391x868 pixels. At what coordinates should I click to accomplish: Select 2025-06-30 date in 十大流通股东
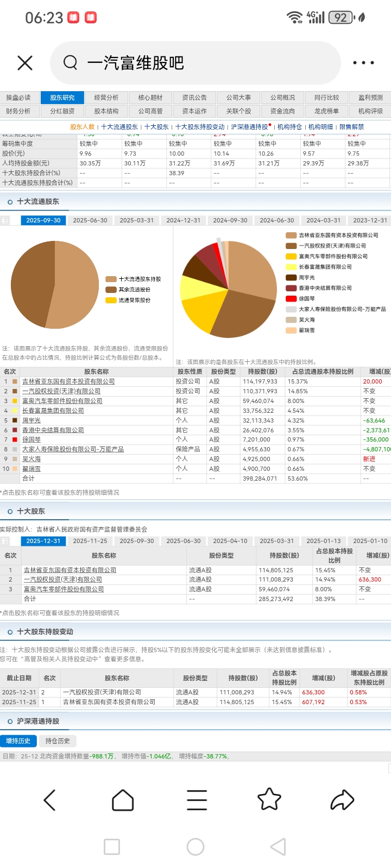90,220
